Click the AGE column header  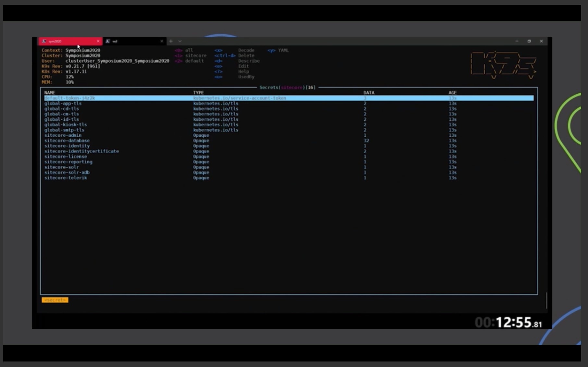453,93
